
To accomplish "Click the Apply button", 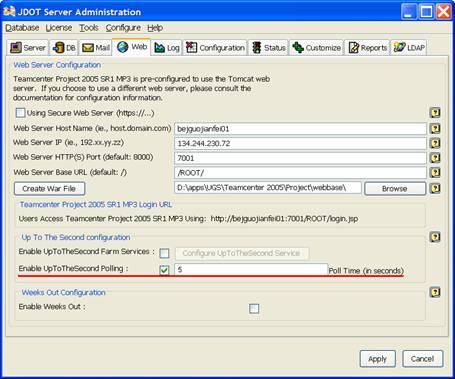I will [x=377, y=359].
